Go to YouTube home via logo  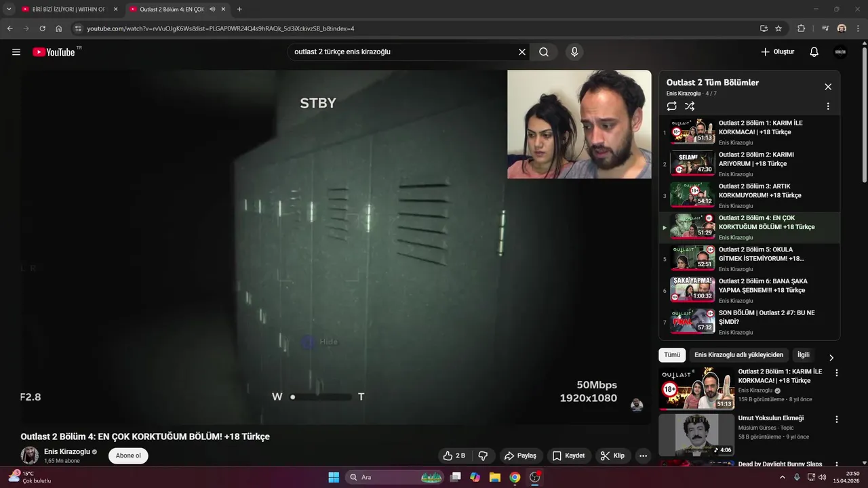[54, 52]
